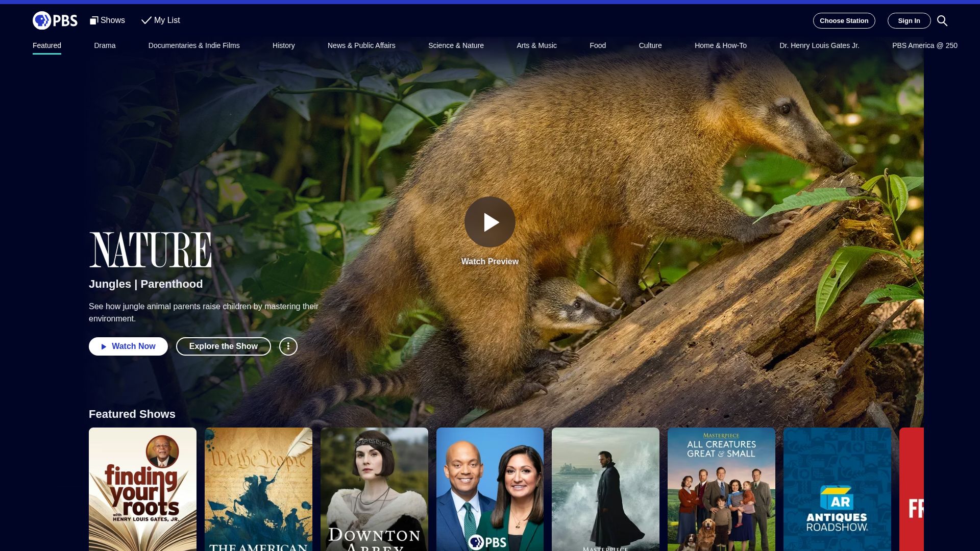Click the Nature show logo title
980x551 pixels.
(x=150, y=249)
